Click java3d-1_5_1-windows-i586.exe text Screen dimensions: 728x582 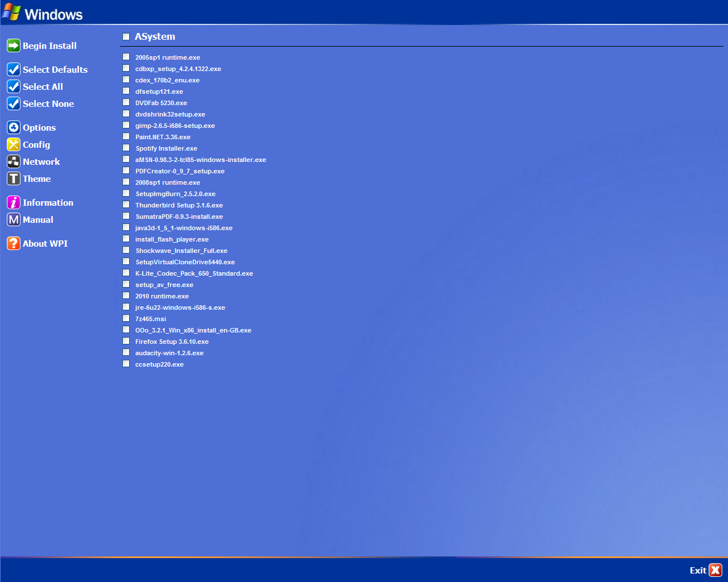click(184, 228)
